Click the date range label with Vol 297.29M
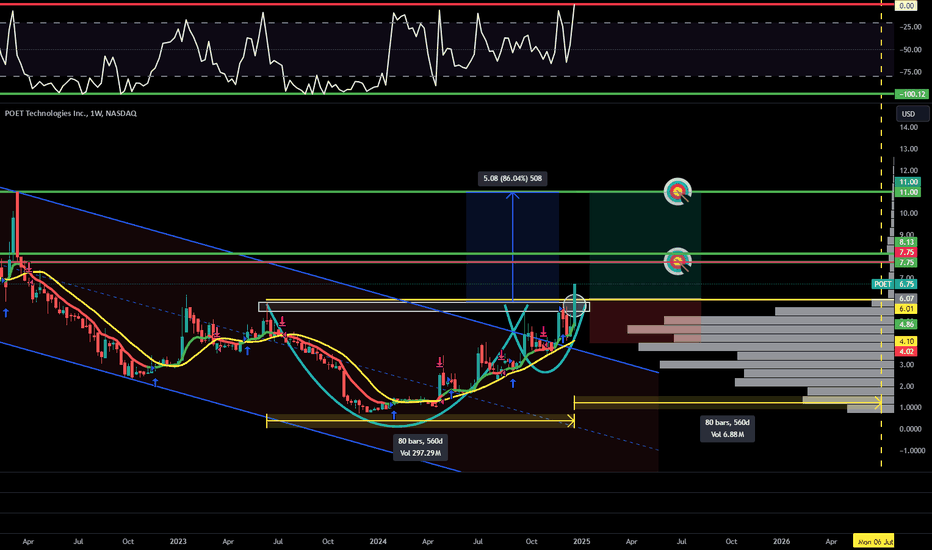Image resolution: width=932 pixels, height=550 pixels. pos(420,446)
